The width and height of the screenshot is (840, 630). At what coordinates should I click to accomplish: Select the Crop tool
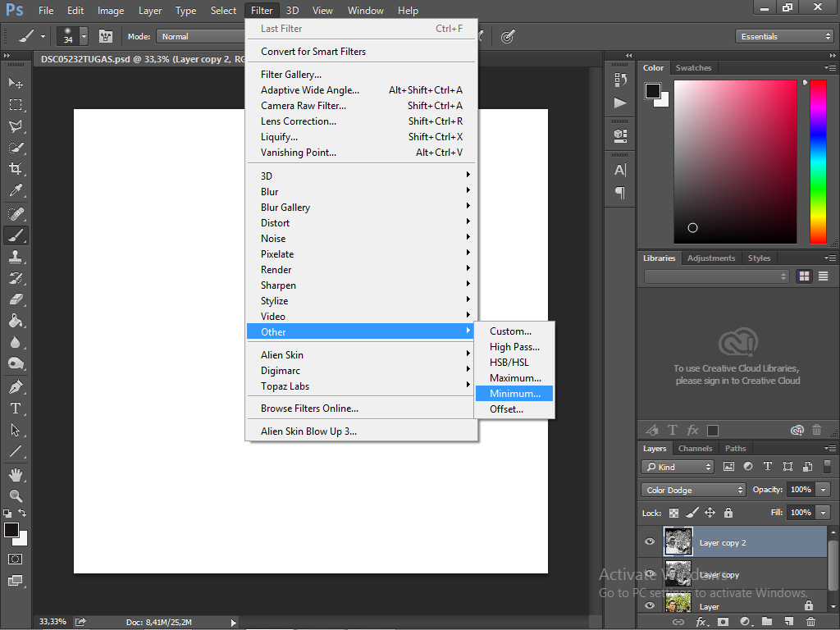click(x=16, y=169)
